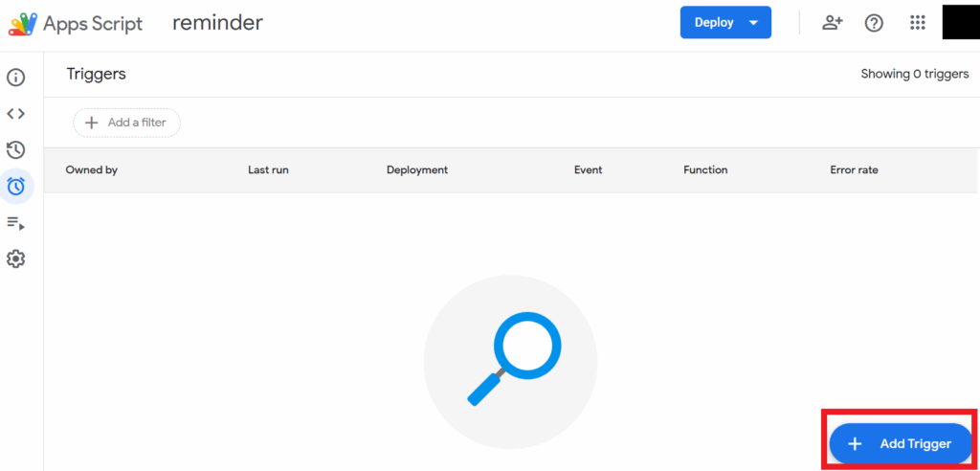
Task: Click the Triggers page heading
Action: 97,75
